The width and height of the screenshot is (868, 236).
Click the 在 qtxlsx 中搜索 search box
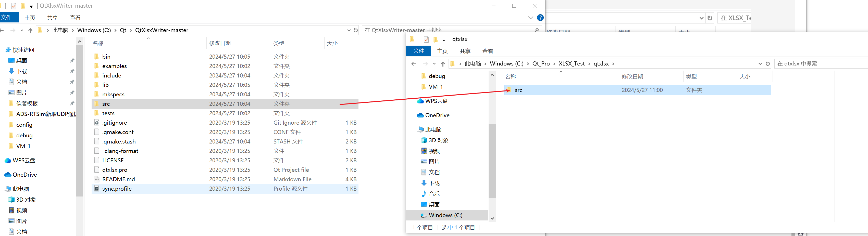coord(821,64)
